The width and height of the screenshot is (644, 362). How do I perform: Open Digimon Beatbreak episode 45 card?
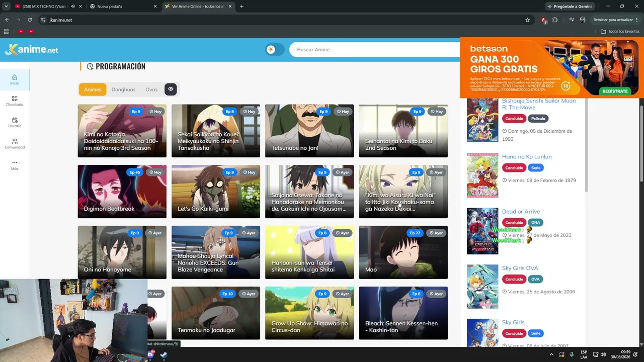[x=122, y=192]
